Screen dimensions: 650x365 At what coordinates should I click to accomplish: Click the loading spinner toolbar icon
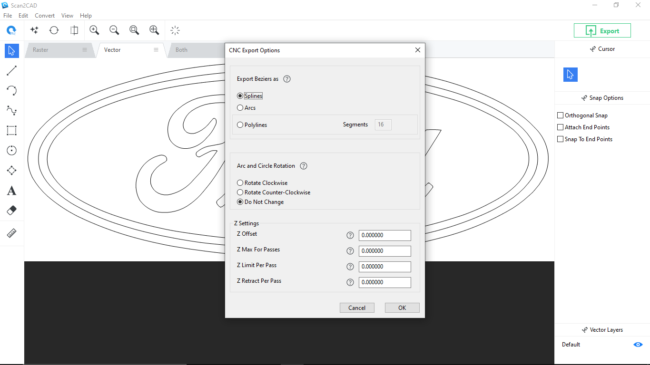175,30
